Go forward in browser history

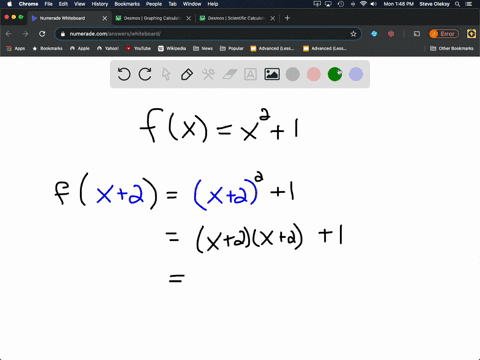(25, 34)
